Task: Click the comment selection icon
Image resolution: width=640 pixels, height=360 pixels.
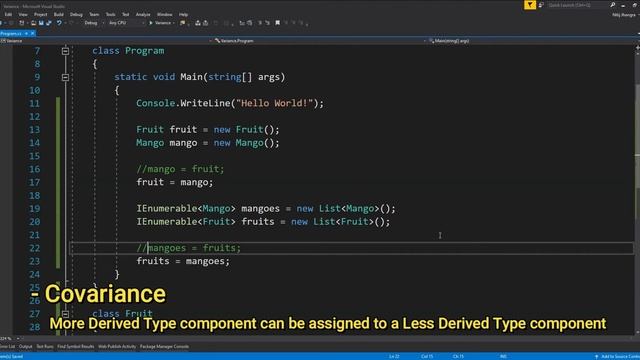Action: coord(260,23)
